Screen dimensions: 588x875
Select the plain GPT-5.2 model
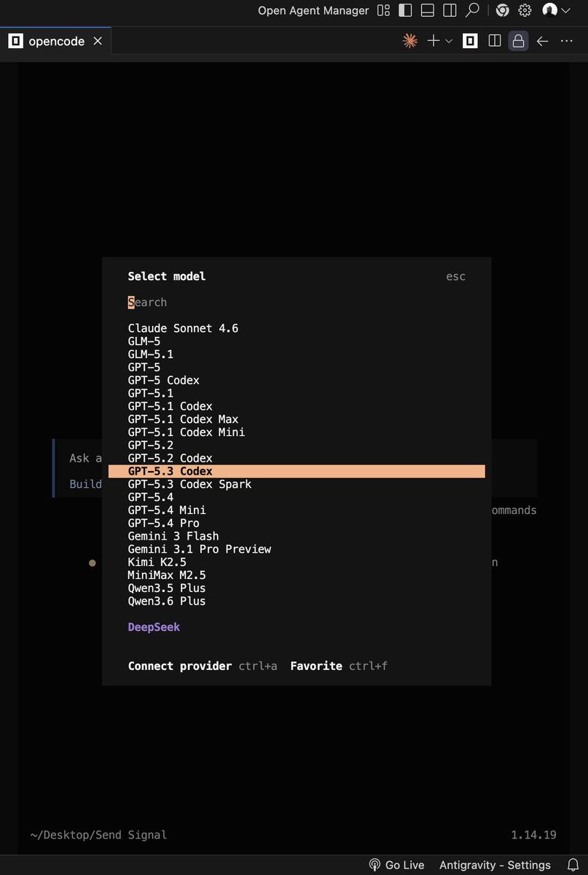tap(297, 446)
